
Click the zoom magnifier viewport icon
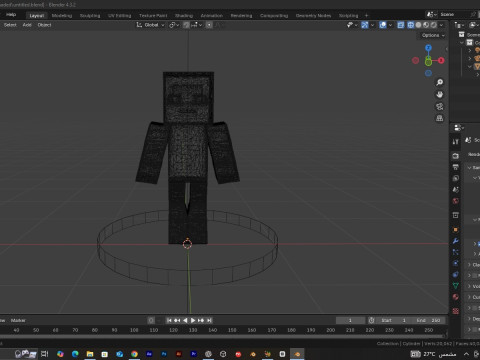tap(440, 82)
